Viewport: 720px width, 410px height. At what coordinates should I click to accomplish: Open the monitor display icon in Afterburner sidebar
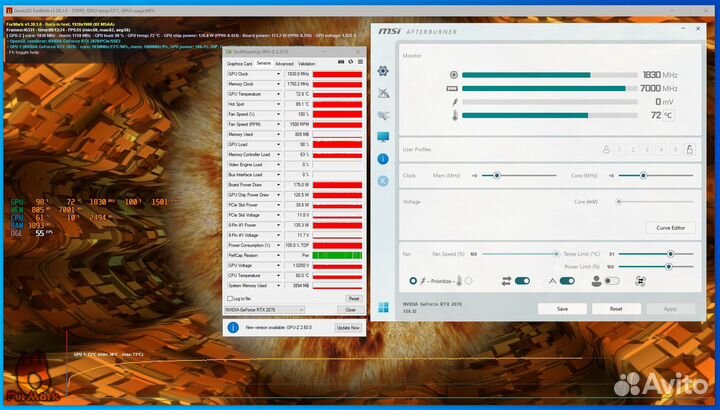(383, 137)
